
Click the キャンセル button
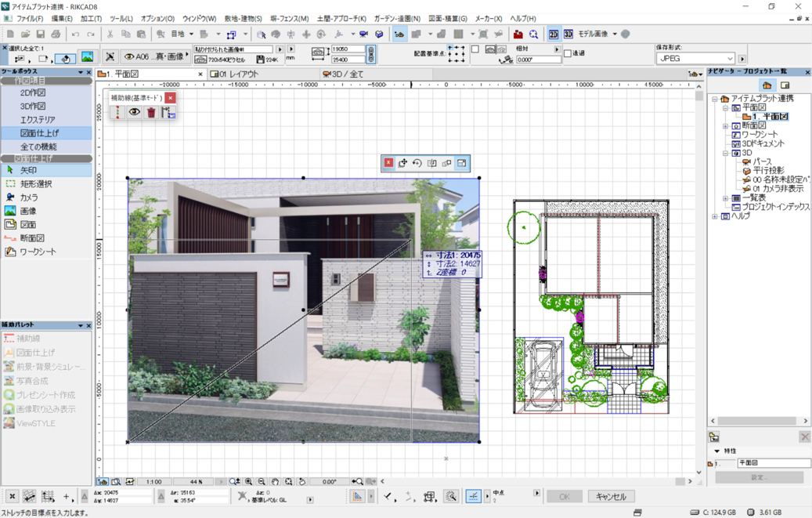click(611, 497)
